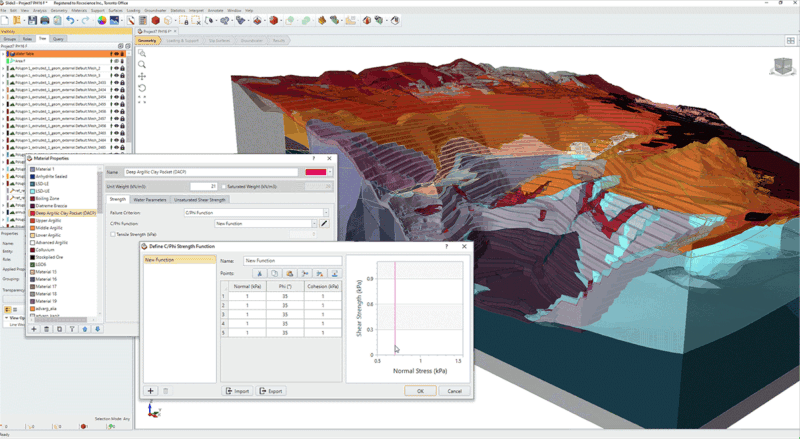Add a material with the plus icon
The image size is (800, 439).
[x=34, y=329]
